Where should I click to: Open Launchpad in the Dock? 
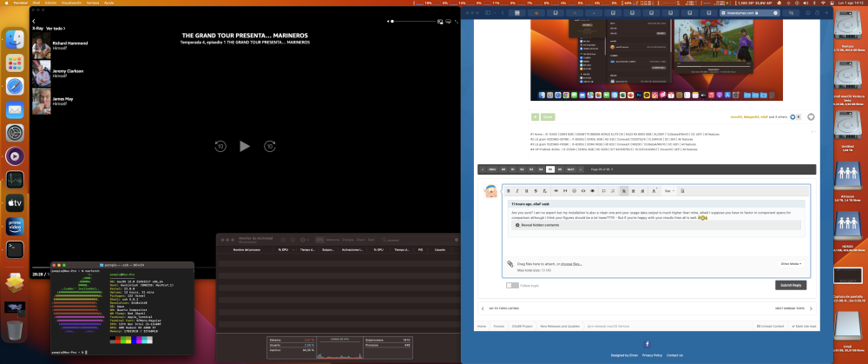15,63
